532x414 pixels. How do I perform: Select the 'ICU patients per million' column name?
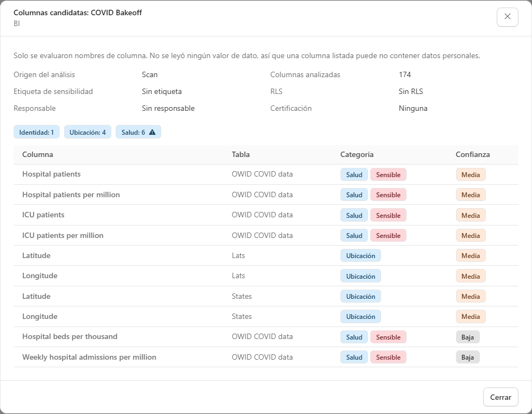point(63,235)
